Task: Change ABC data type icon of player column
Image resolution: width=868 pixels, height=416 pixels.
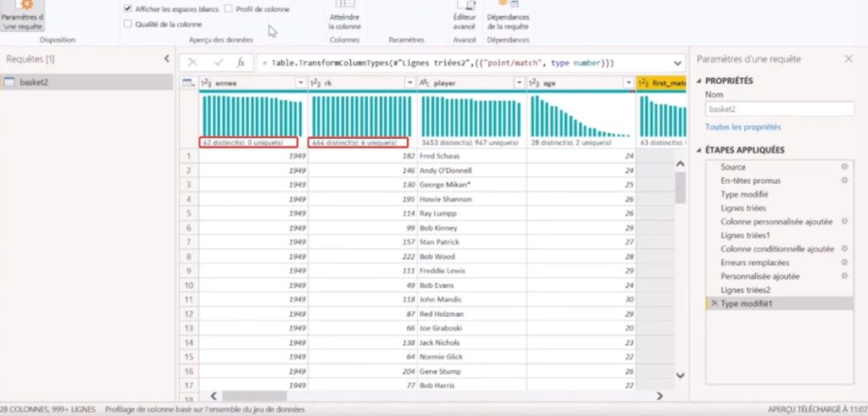Action: coord(426,83)
